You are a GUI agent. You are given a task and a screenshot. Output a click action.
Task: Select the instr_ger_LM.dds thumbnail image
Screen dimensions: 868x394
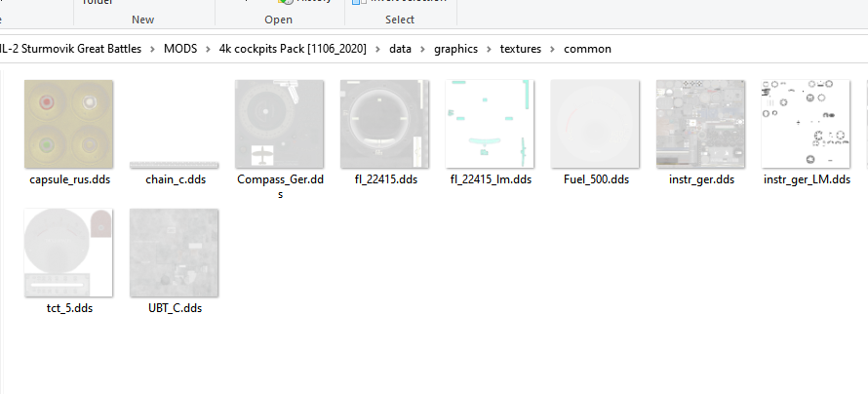click(x=806, y=124)
